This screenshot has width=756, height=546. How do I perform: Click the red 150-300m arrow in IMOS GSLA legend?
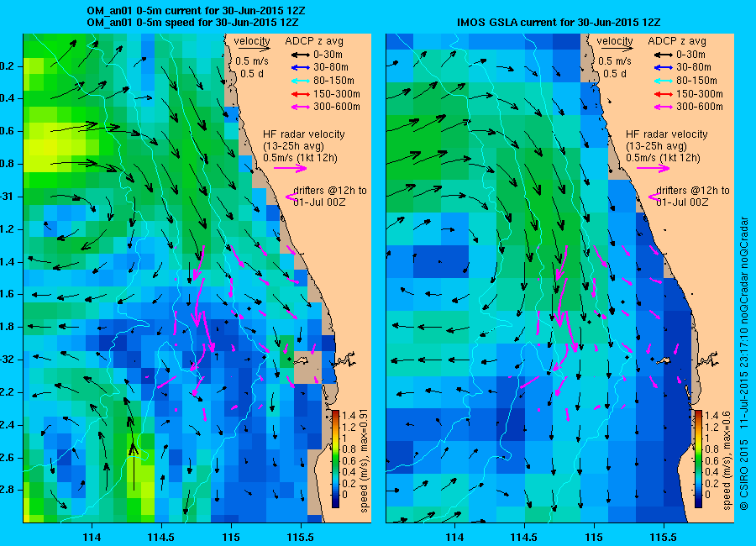[664, 95]
